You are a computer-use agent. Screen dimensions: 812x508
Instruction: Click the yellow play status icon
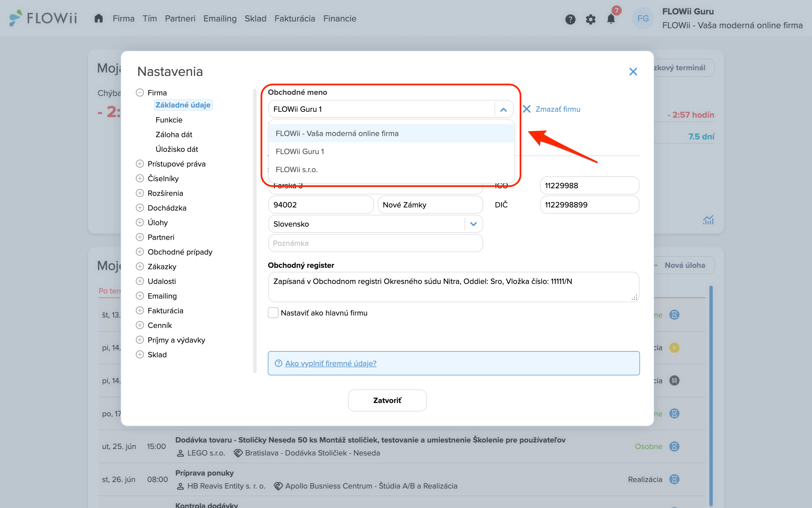pyautogui.click(x=674, y=348)
